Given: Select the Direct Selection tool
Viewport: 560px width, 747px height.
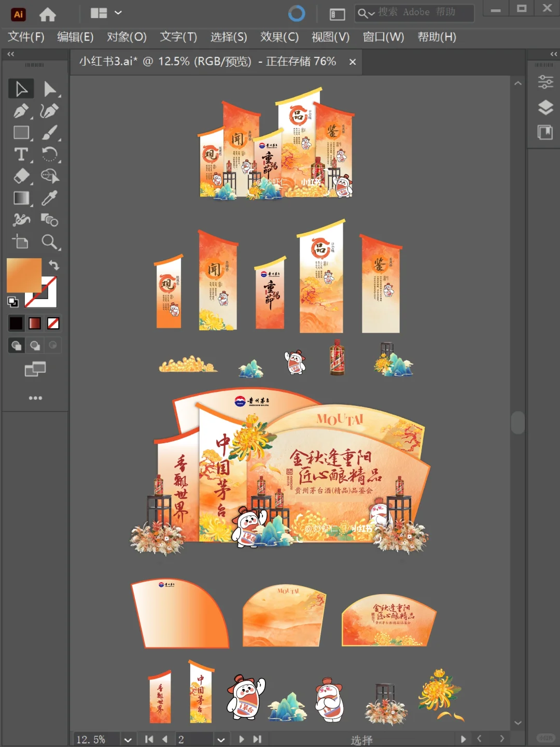Looking at the screenshot, I should pos(50,89).
